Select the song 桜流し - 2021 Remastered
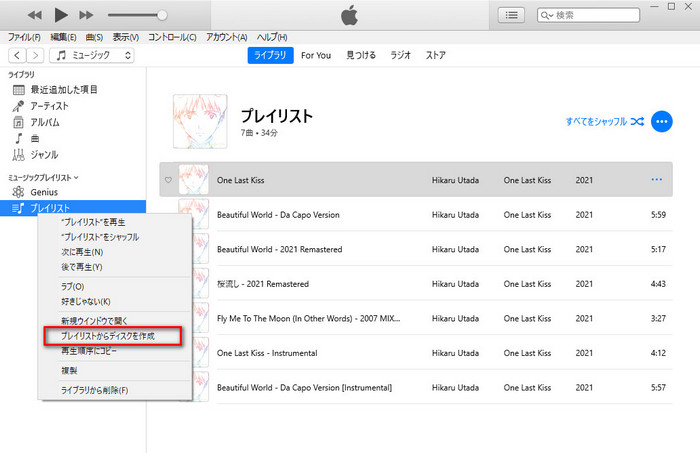 click(x=262, y=284)
